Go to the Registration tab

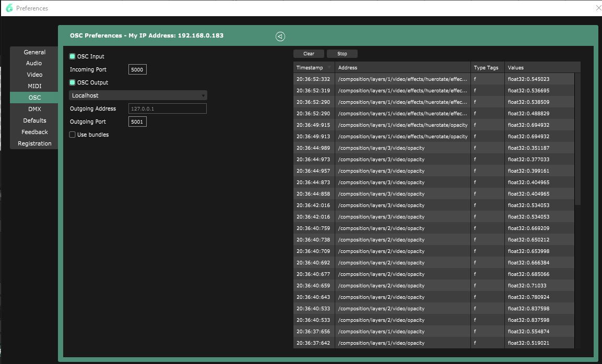(x=34, y=143)
